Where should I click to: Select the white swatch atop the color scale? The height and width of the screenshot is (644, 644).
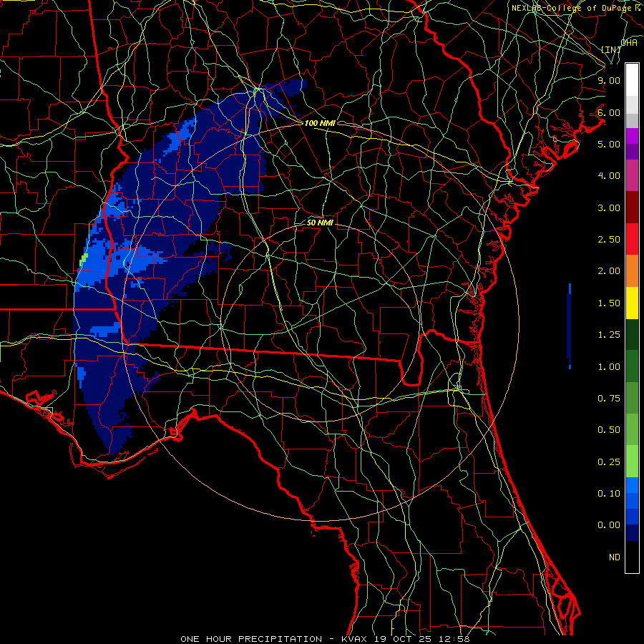632,79
